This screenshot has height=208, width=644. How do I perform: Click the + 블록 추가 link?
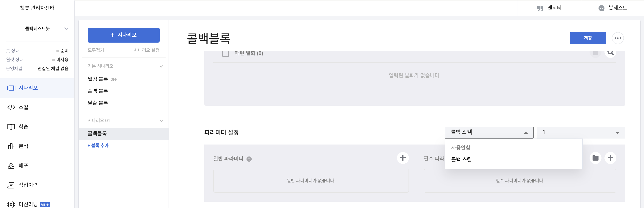point(98,145)
